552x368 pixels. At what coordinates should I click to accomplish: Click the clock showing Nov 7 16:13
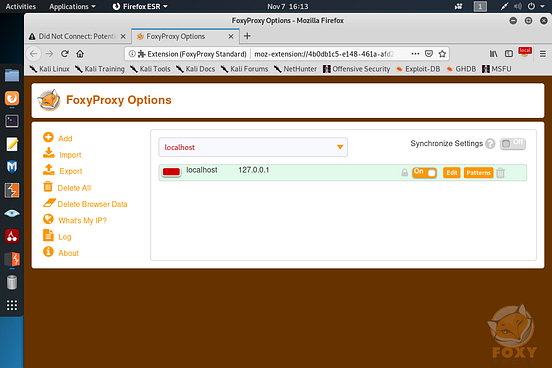[x=288, y=6]
